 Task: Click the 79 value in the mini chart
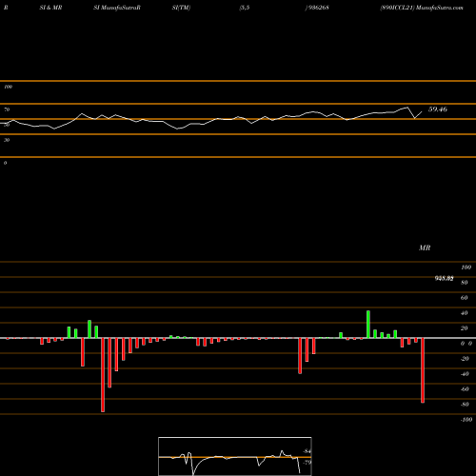(x=307, y=463)
